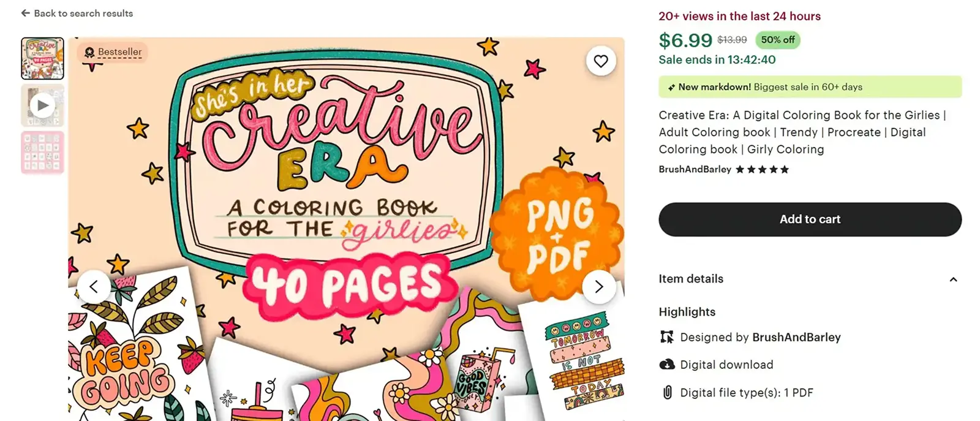Click the 50% off badge
Screen dimensions: 980x421
[777, 40]
